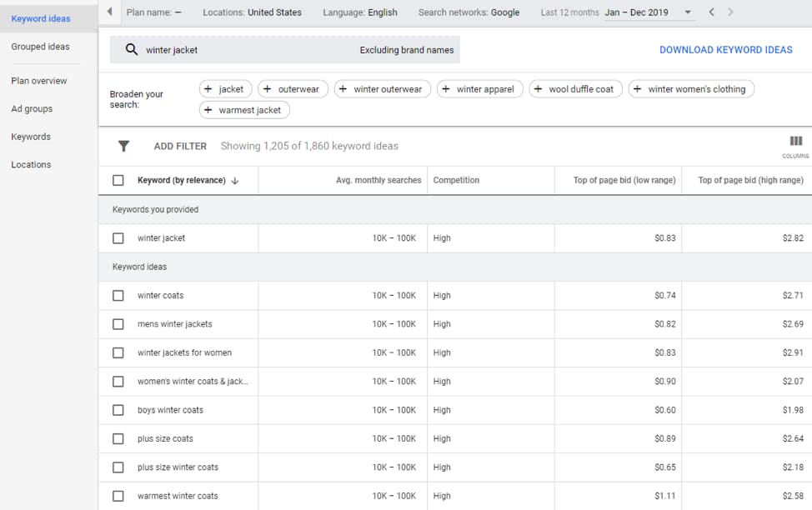812x510 pixels.
Task: Check the 'plus size winter coats' row
Action: click(118, 467)
